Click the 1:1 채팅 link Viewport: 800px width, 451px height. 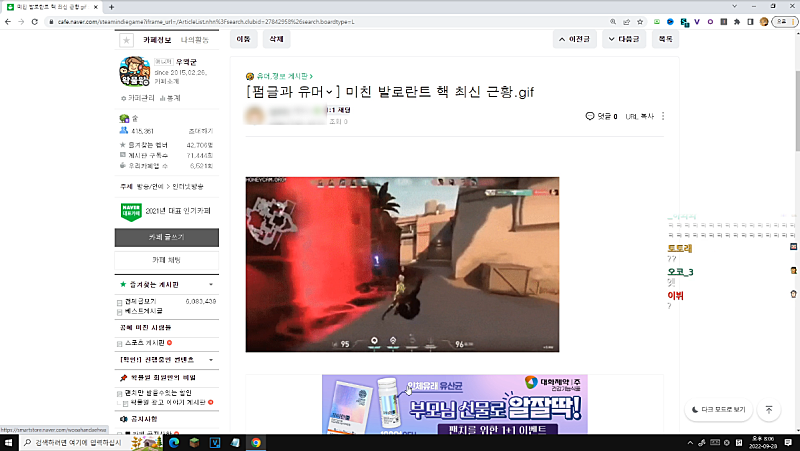click(x=339, y=110)
